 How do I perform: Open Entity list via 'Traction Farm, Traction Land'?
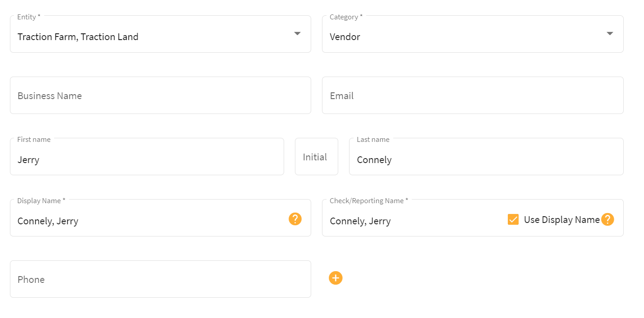78,37
